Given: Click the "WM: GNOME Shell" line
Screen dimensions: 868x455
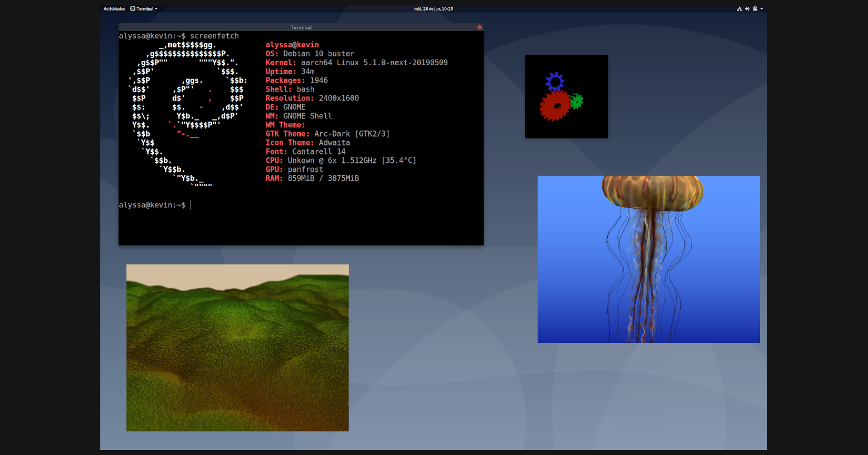Looking at the screenshot, I should point(299,116).
